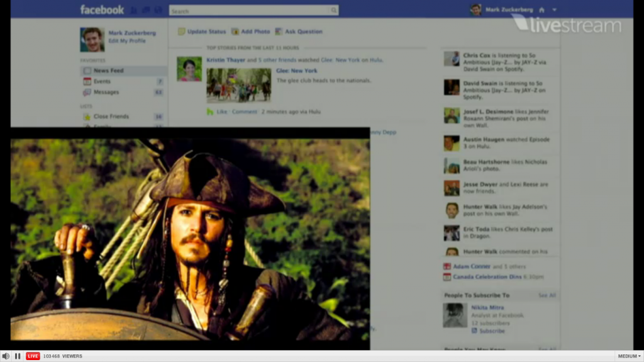The image size is (644, 362).
Task: Click the LIVE indicator button
Action: pyautogui.click(x=33, y=356)
